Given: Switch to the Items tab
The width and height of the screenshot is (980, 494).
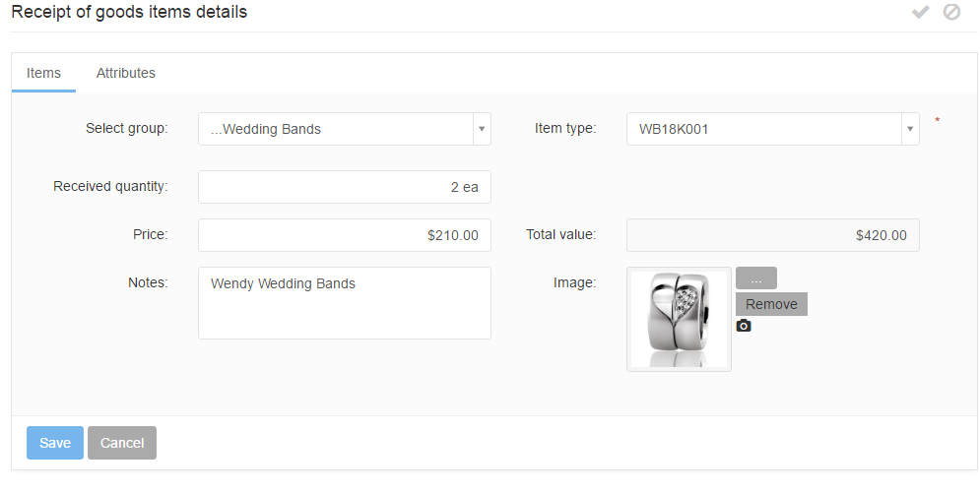Looking at the screenshot, I should [x=43, y=73].
